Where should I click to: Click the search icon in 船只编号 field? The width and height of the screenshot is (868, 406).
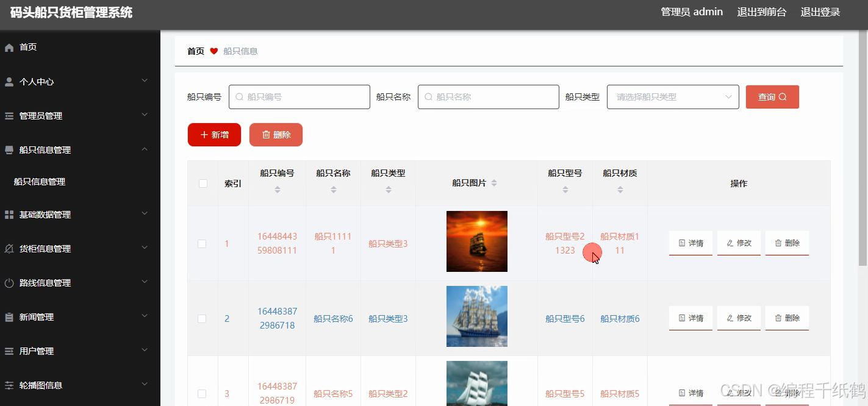click(x=239, y=97)
